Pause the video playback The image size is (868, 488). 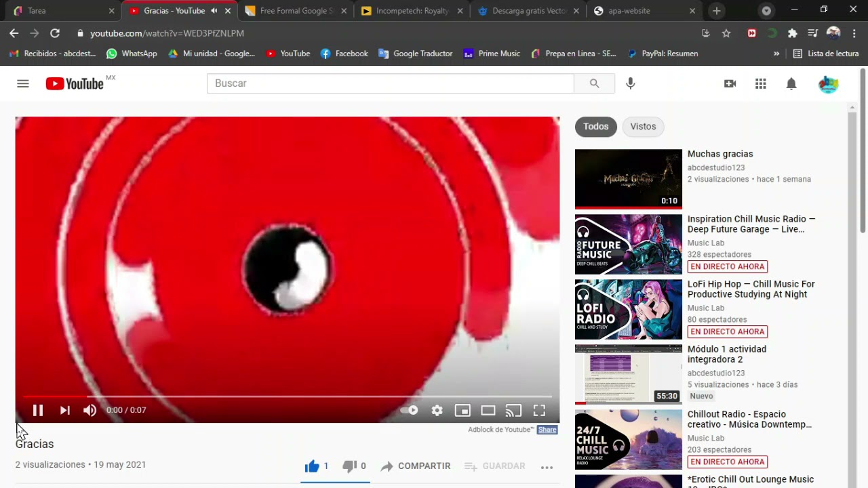(38, 410)
